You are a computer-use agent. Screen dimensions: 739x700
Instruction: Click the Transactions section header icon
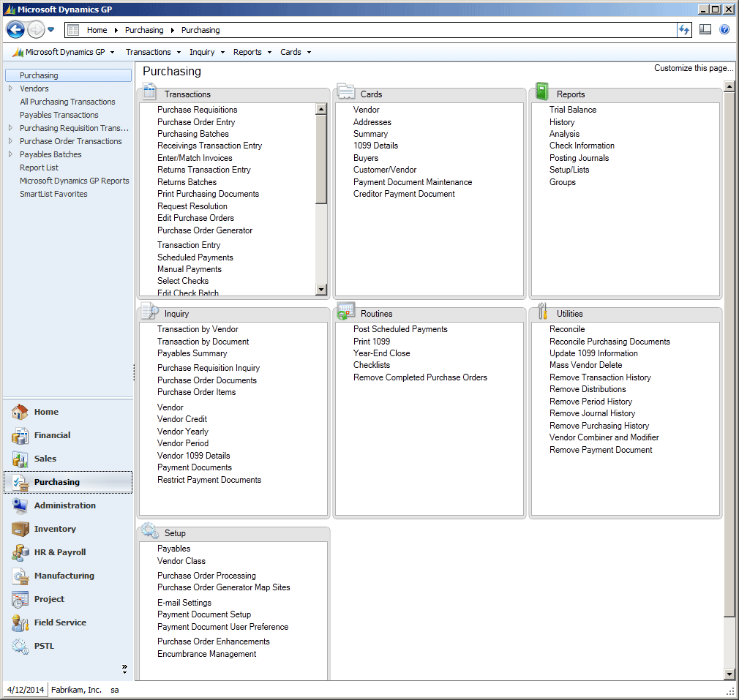(149, 91)
